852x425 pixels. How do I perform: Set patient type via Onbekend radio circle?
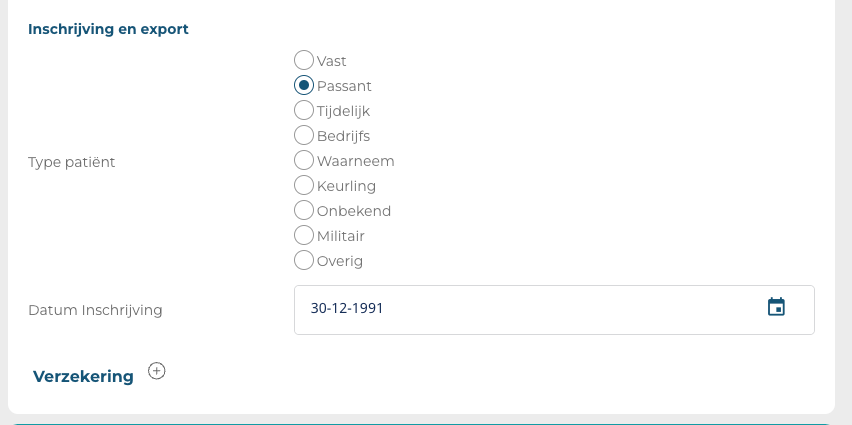tap(304, 211)
